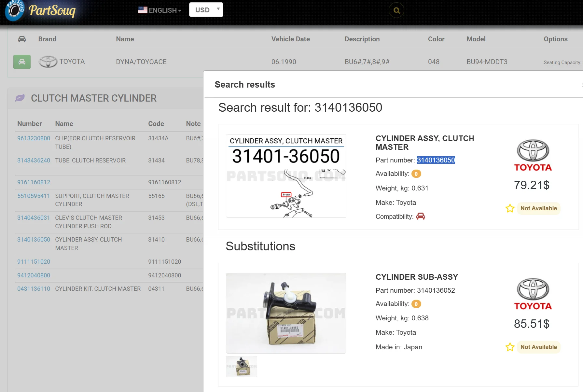Click CYLINDER KIT, CLUTCH MASTER name
Viewport: 583px width, 392px height.
tap(98, 289)
